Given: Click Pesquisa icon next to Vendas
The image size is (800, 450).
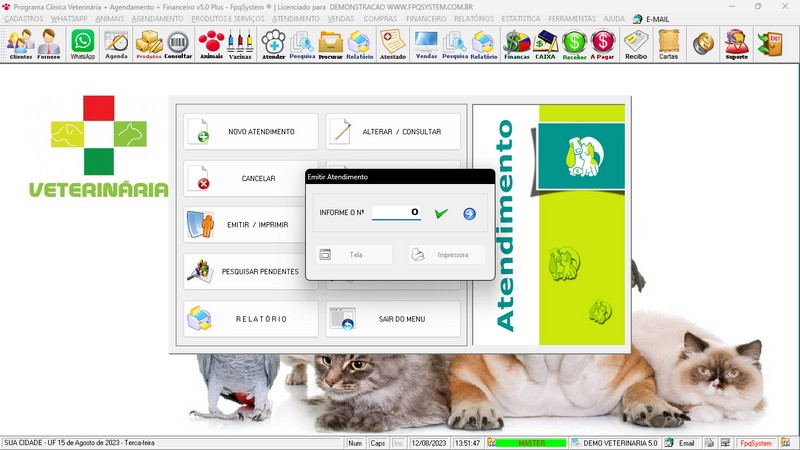Looking at the screenshot, I should (x=455, y=44).
